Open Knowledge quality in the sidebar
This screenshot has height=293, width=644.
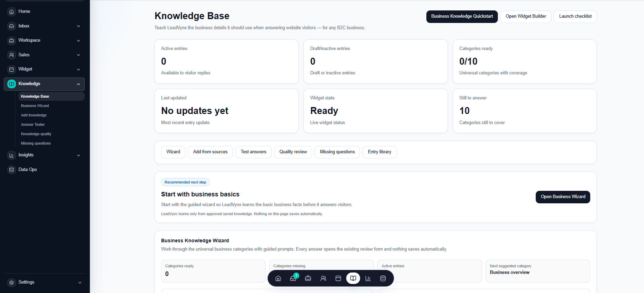[51, 134]
